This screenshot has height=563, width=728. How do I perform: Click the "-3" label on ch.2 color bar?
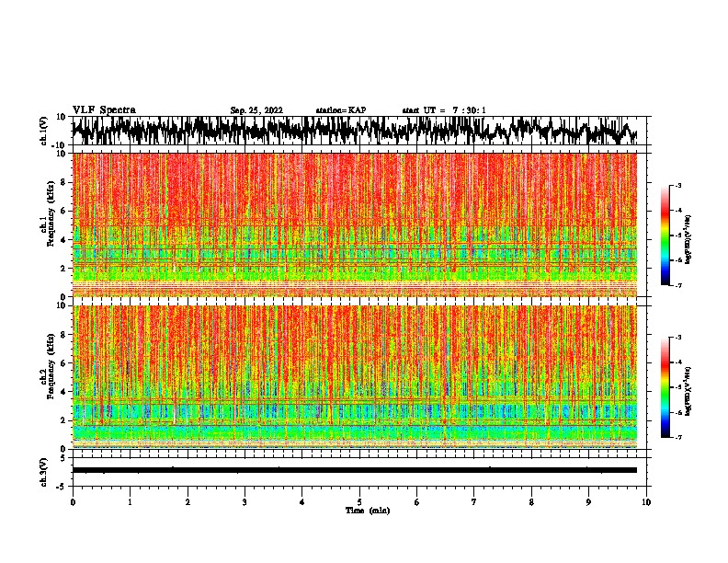pos(678,338)
